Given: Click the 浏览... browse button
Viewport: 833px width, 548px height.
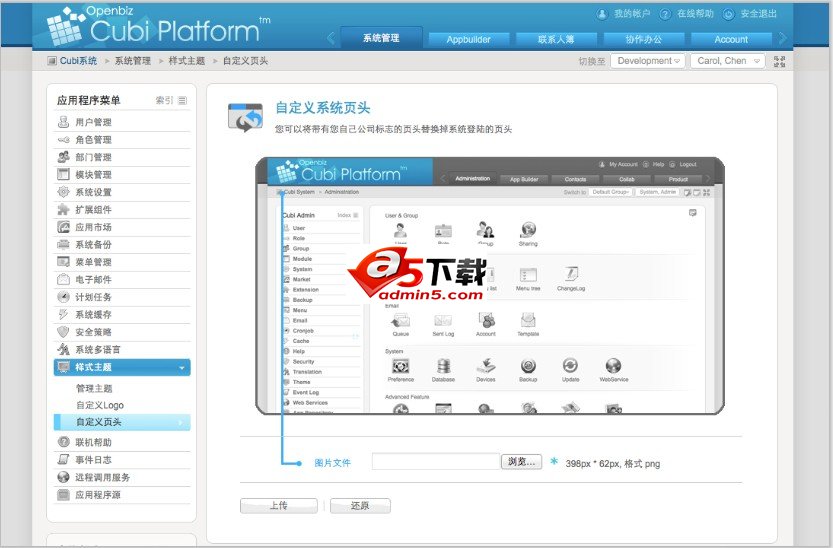Looking at the screenshot, I should 522,461.
